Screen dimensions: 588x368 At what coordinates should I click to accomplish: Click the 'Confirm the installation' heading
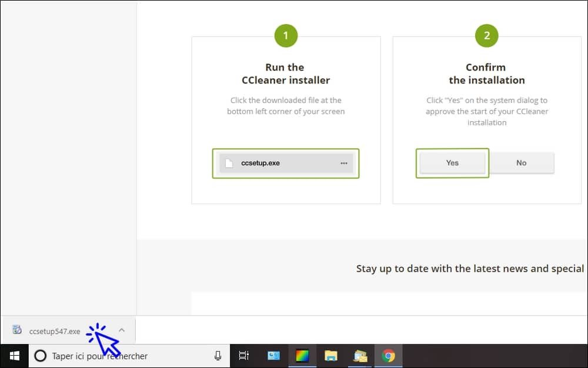tap(487, 74)
